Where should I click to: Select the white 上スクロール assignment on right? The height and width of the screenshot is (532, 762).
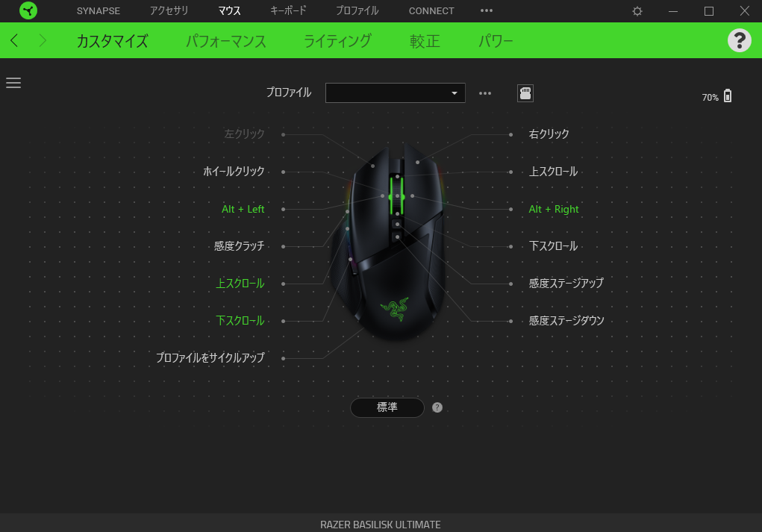coord(553,172)
